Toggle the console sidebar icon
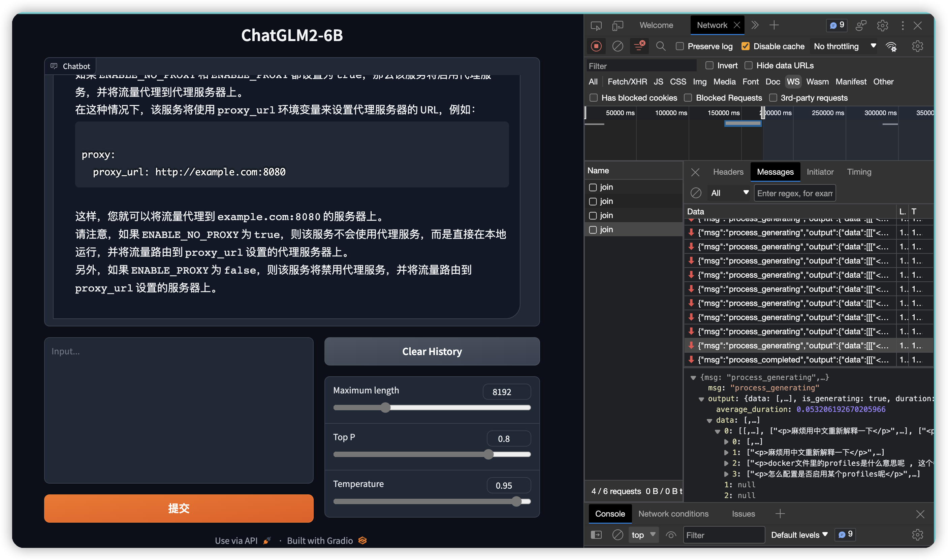948x560 pixels. pos(596,535)
